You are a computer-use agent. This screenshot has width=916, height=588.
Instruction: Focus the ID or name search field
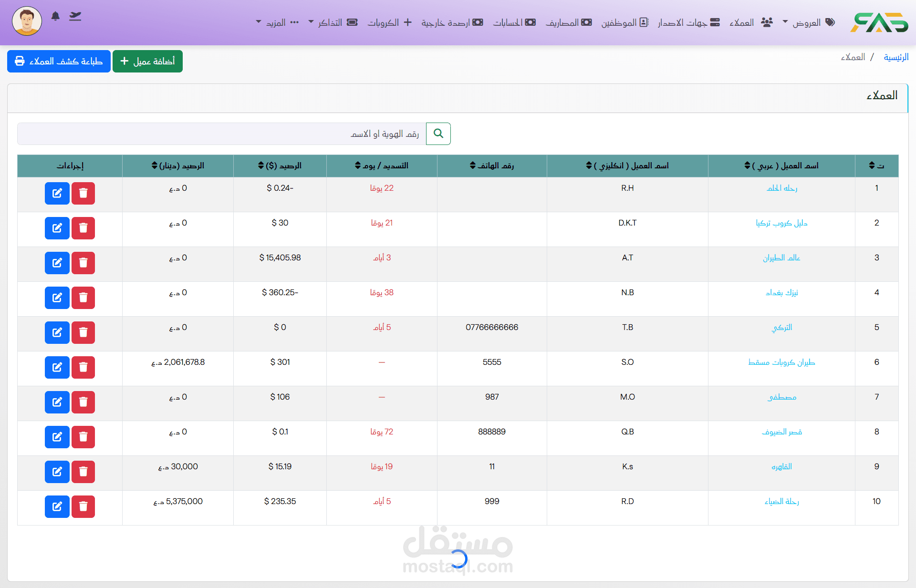(x=222, y=134)
